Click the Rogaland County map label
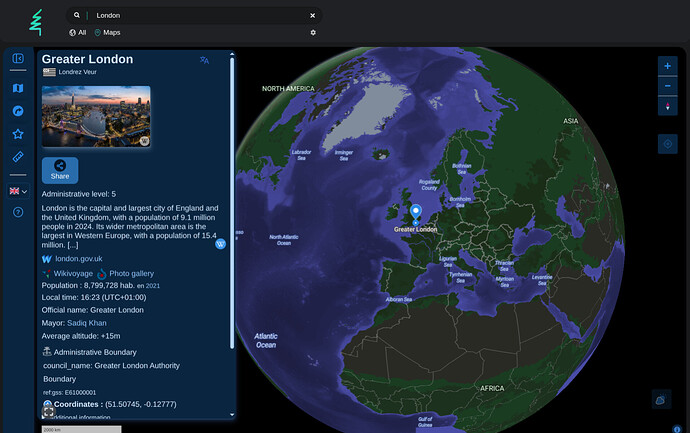 (429, 185)
